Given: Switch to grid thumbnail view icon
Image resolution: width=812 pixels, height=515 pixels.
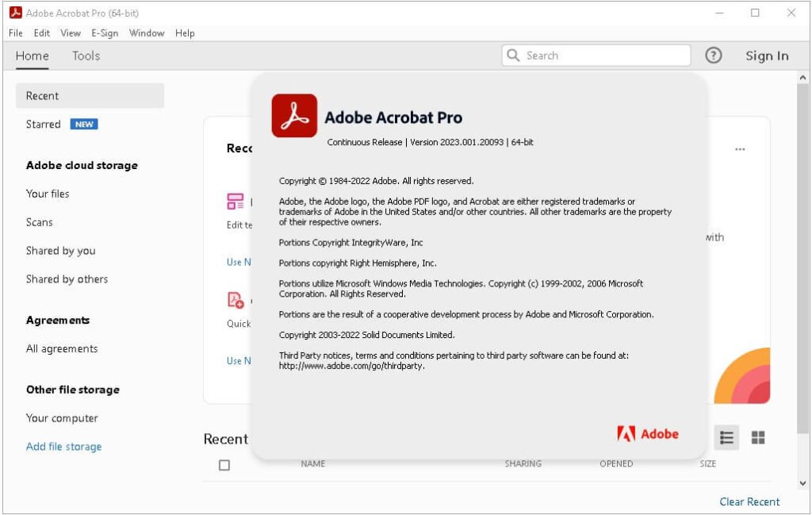Looking at the screenshot, I should (x=757, y=437).
